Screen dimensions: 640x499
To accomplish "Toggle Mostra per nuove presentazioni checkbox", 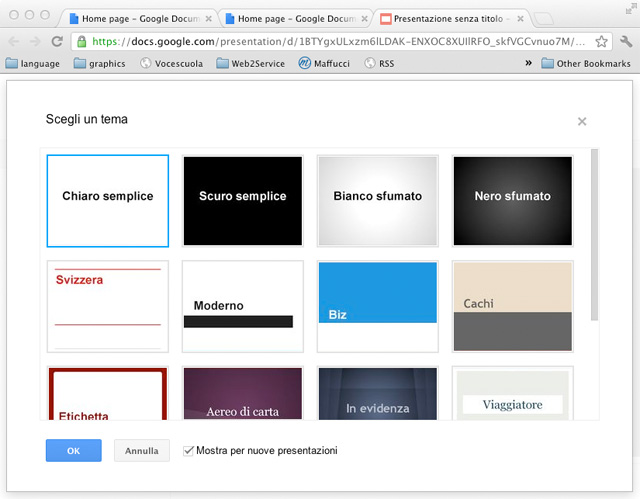I will click(x=189, y=451).
